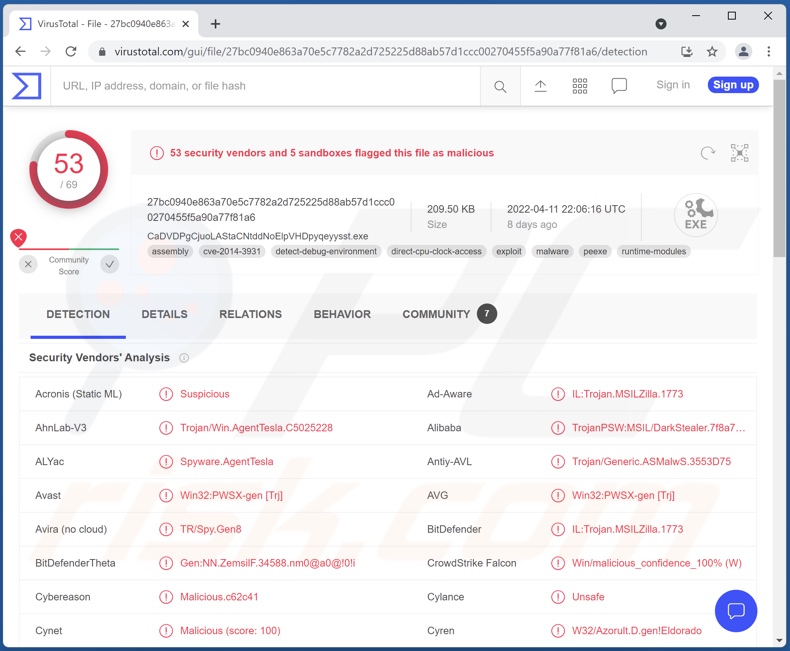Click the upload file icon
This screenshot has width=790, height=651.
click(540, 86)
